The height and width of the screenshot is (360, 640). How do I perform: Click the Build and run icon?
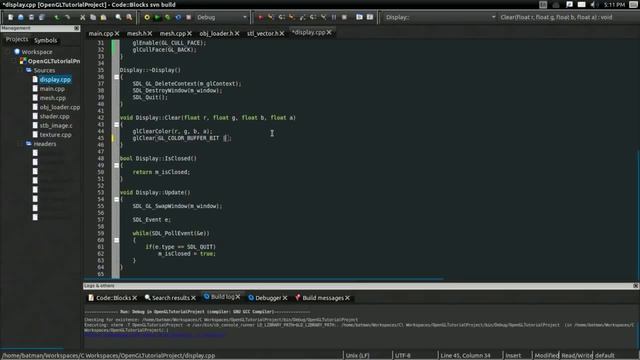click(x=167, y=17)
